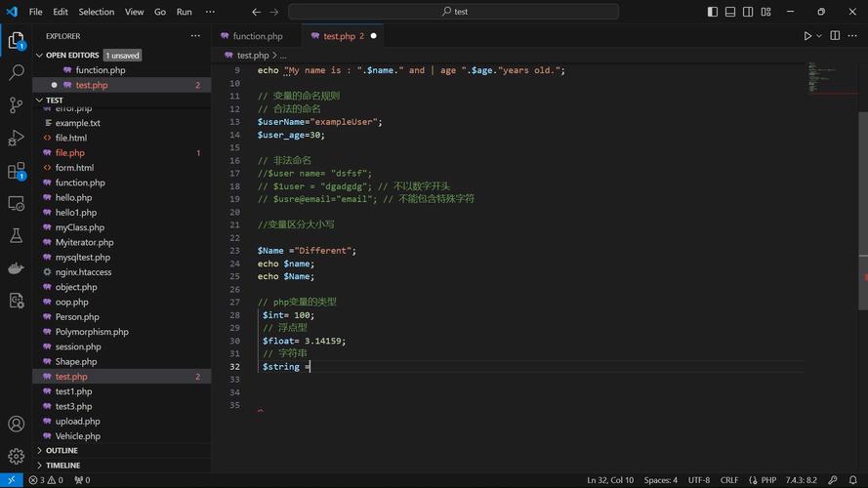Click the key icon in status bar
The width and height of the screenshot is (868, 488).
pyautogui.click(x=833, y=479)
